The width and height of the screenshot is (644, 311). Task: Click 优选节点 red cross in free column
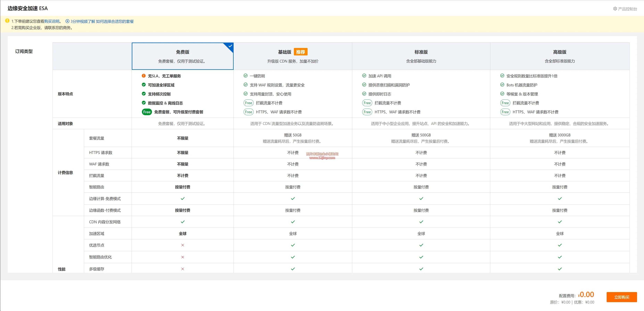click(x=183, y=245)
